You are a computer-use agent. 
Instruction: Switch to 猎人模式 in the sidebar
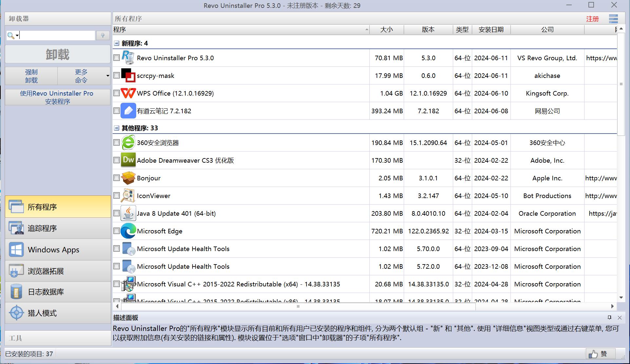[58, 313]
